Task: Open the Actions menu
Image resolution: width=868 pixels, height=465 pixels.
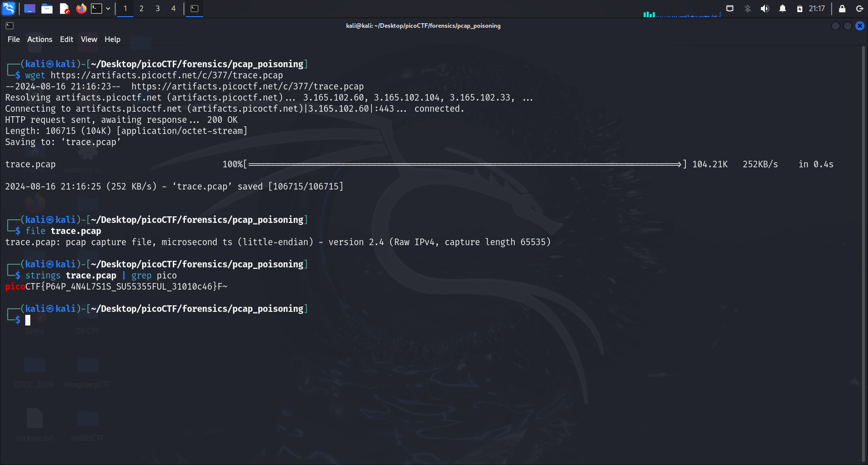Action: coord(39,39)
